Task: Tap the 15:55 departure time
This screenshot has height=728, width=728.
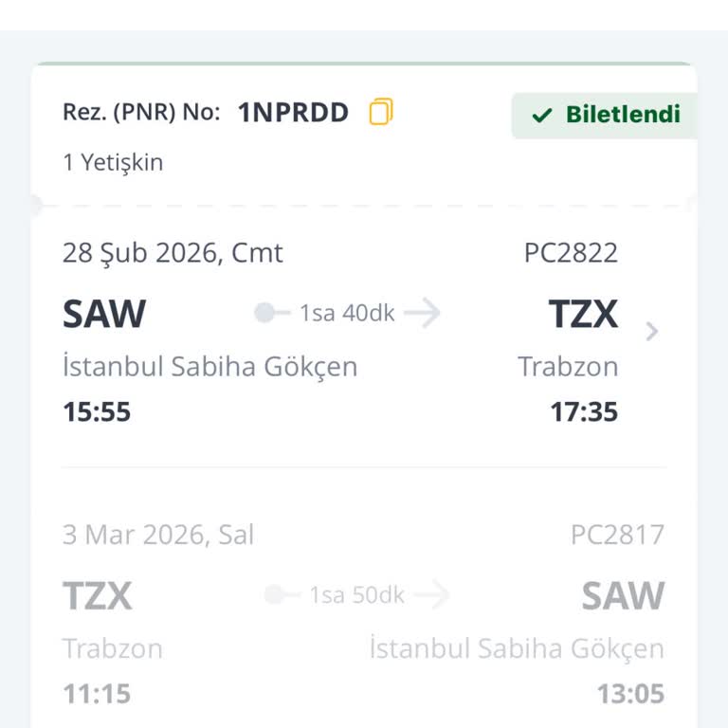Action: [97, 412]
